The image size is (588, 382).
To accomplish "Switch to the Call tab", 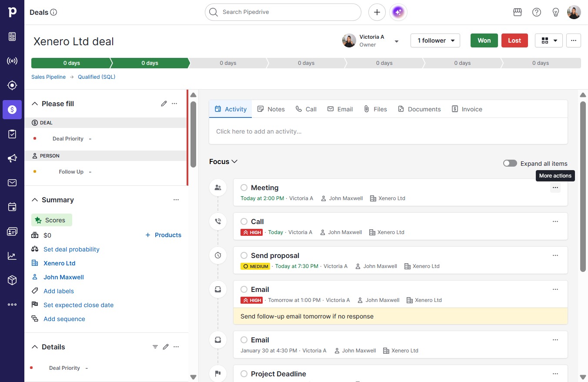I will pyautogui.click(x=306, y=109).
